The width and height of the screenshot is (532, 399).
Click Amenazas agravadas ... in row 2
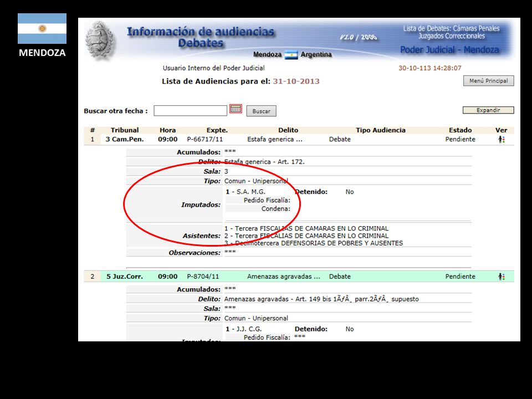point(284,277)
